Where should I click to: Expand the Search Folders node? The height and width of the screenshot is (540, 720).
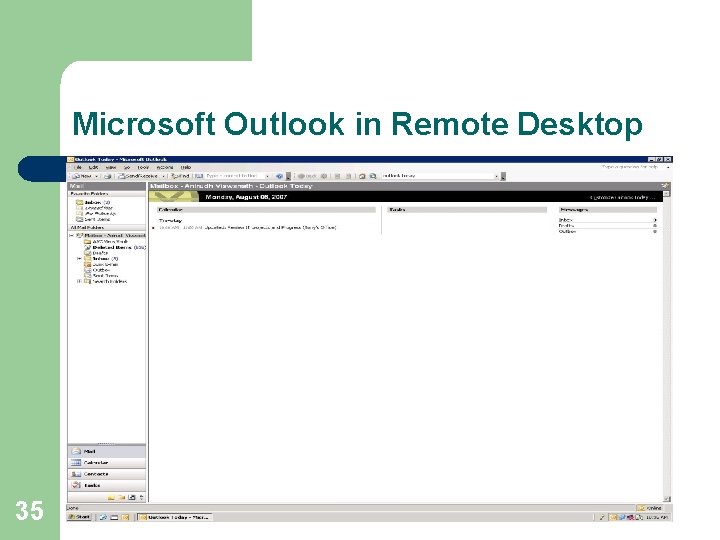[79, 281]
